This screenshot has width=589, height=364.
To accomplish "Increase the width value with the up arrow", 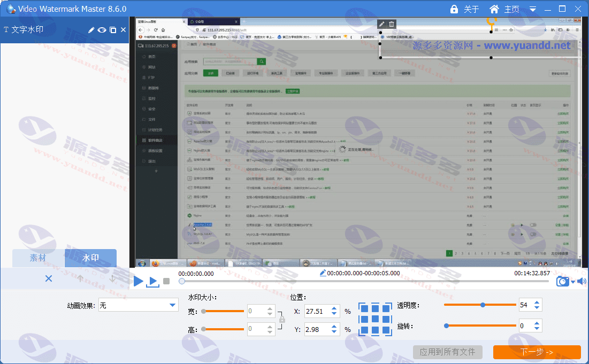I will tap(270, 308).
